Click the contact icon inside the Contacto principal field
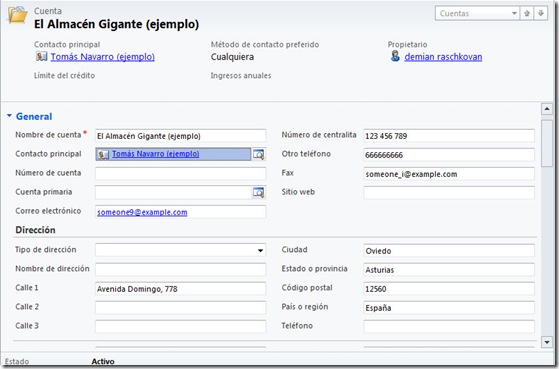This screenshot has height=369, width=559. [x=103, y=154]
